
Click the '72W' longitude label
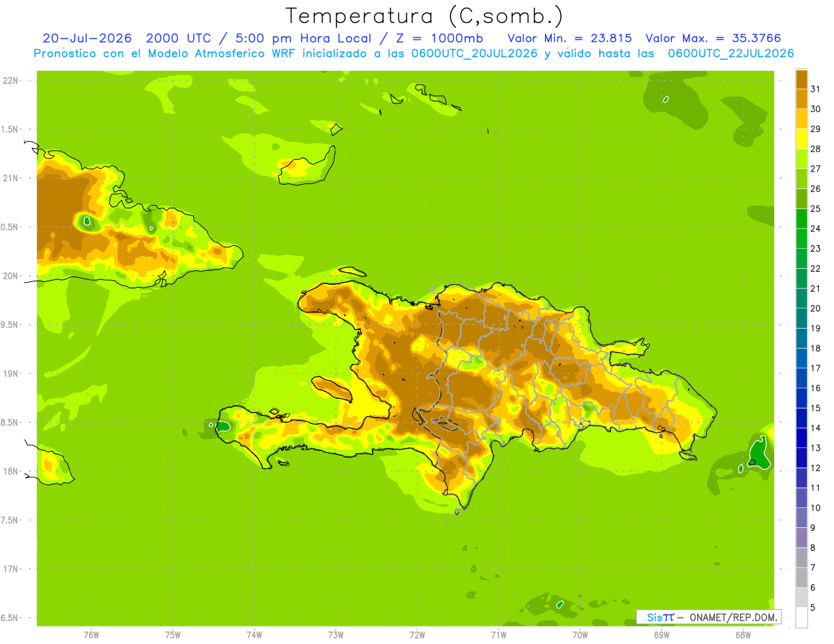pos(417,635)
